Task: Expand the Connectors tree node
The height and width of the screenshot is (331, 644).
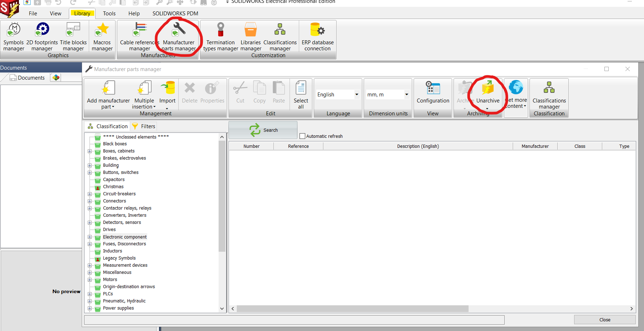Action: 90,201
